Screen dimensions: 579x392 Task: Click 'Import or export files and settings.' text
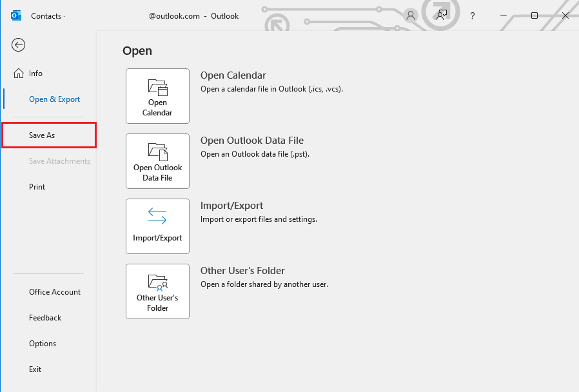(259, 219)
